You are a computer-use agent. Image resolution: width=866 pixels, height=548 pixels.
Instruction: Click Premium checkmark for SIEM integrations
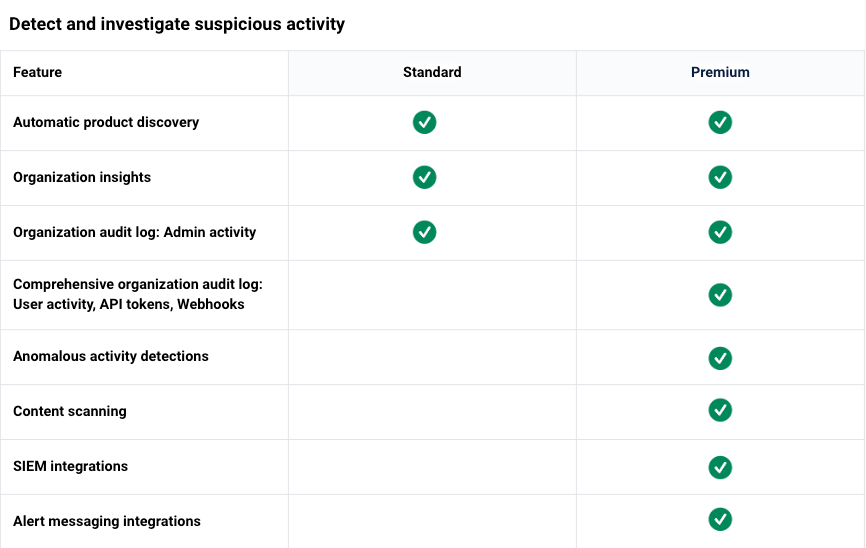pyautogui.click(x=720, y=467)
